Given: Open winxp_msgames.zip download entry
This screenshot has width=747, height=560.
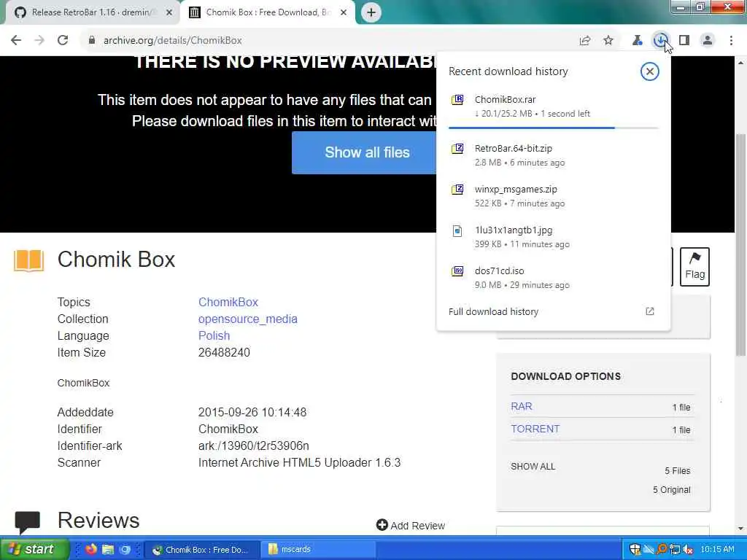Looking at the screenshot, I should (553, 196).
